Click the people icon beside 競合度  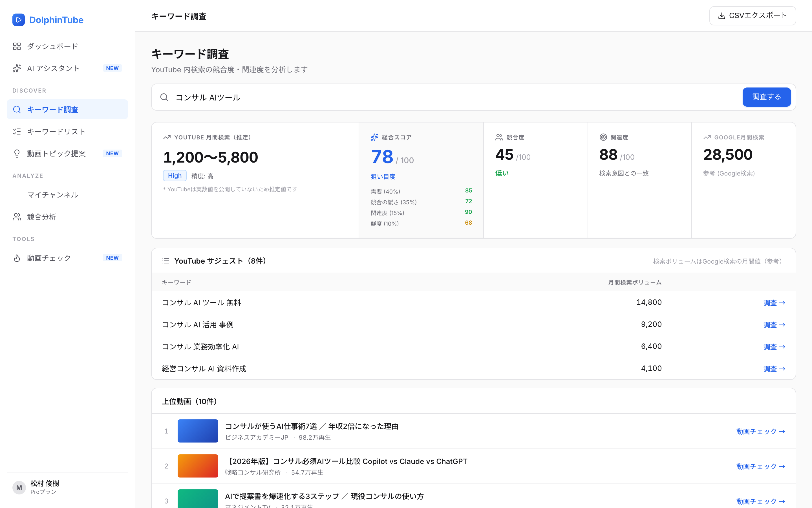tap(499, 137)
